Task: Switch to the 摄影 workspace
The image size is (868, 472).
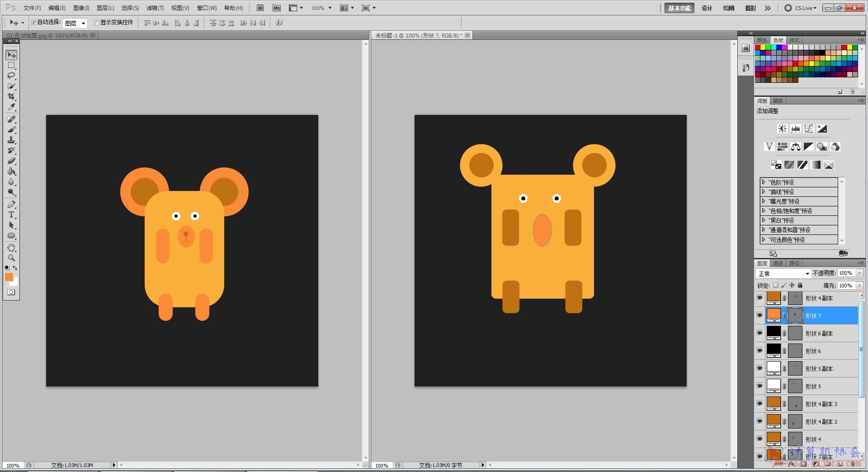Action: 750,8
